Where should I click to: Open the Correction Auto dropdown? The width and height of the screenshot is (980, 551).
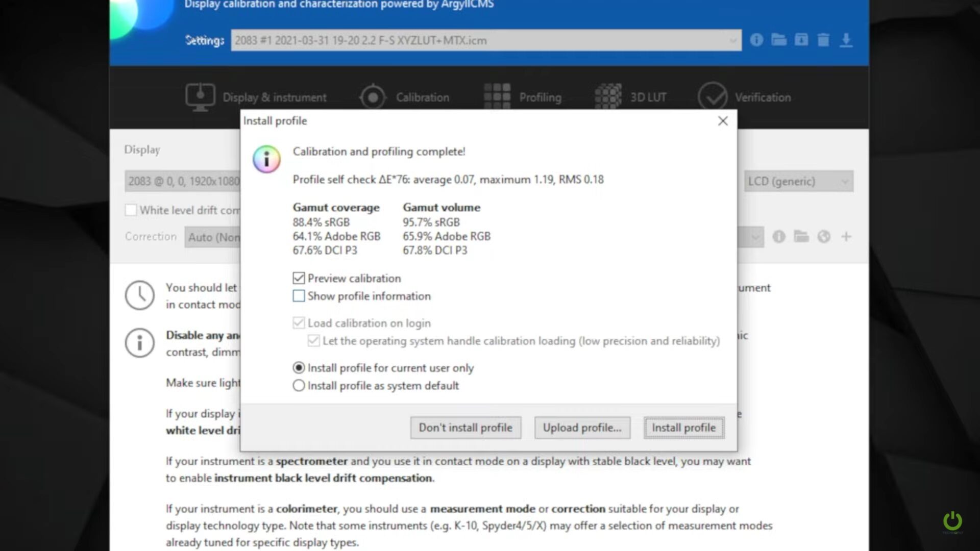[756, 237]
